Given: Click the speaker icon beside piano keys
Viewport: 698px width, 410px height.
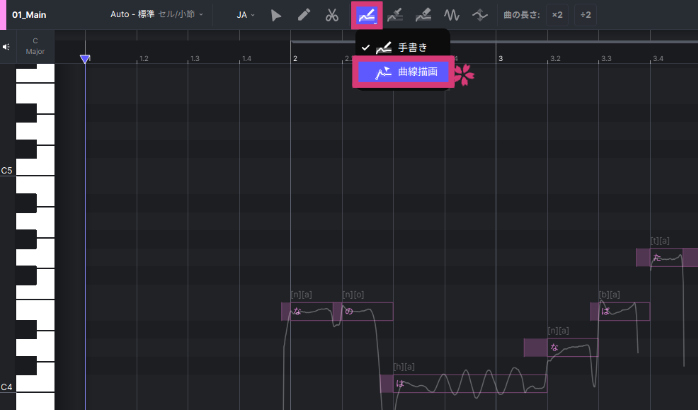Looking at the screenshot, I should [x=7, y=46].
